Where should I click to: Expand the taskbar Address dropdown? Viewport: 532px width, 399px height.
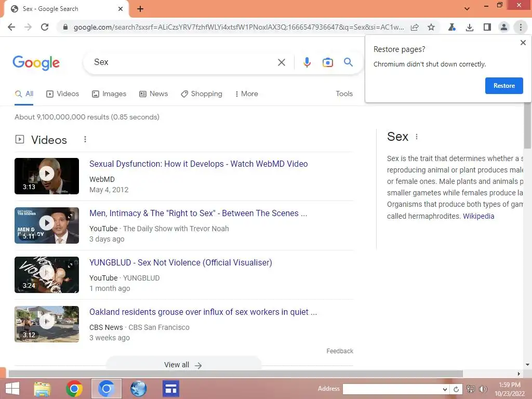coord(445,389)
